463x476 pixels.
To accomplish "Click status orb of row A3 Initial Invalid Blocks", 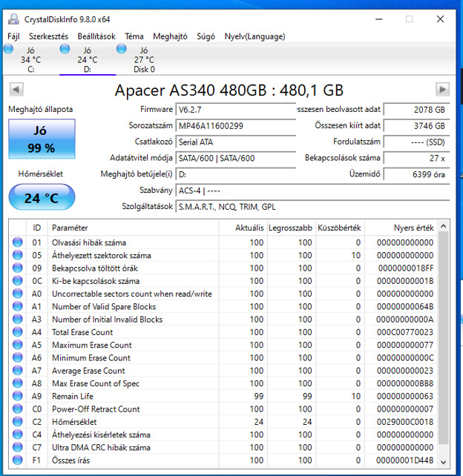I will [18, 319].
